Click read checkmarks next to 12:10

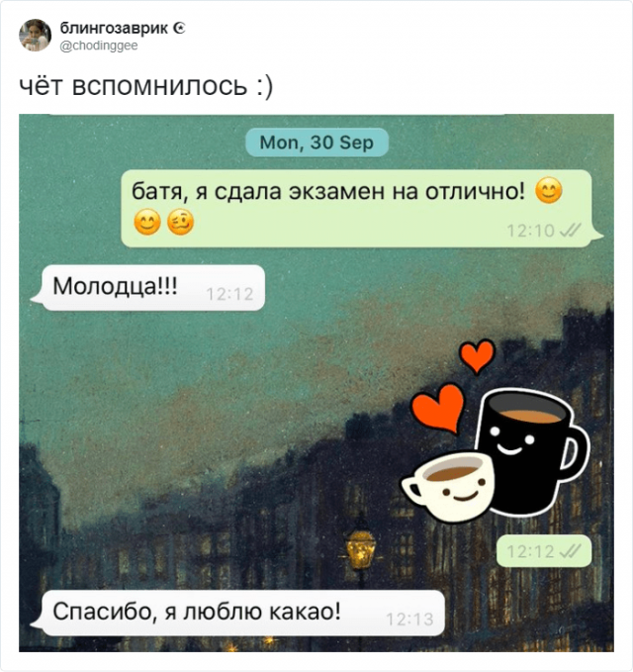pos(571,231)
